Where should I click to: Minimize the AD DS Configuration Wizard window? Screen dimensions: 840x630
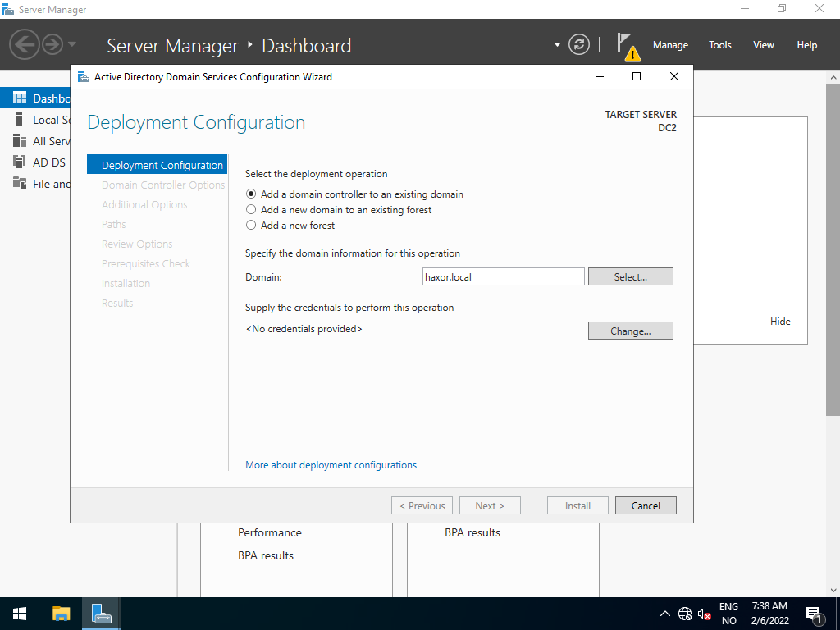pyautogui.click(x=600, y=76)
